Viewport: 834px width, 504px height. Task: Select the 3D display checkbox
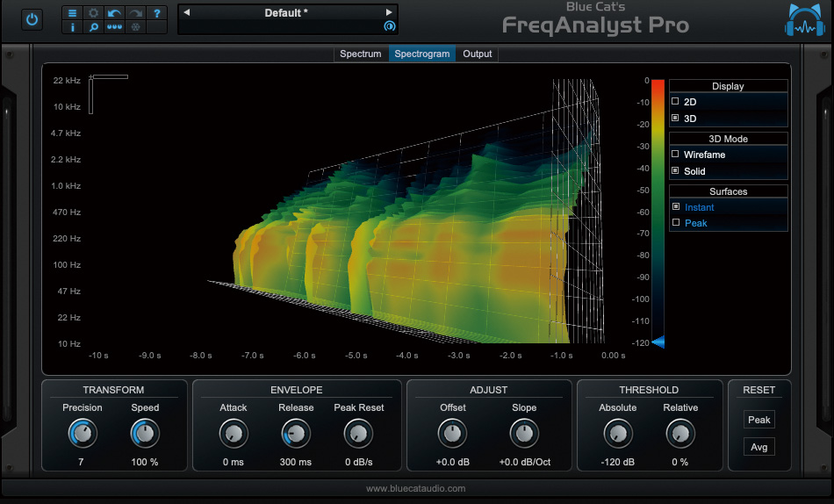(675, 118)
